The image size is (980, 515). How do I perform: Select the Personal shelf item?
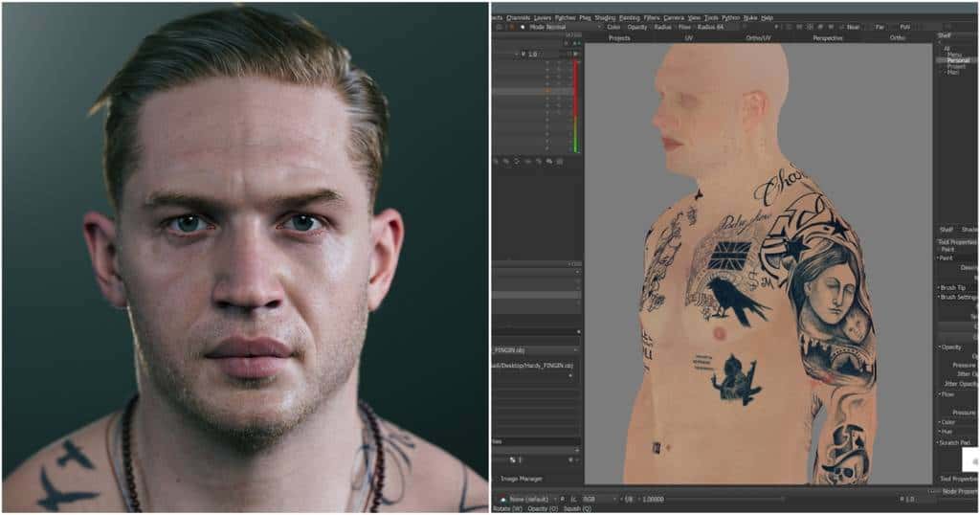pyautogui.click(x=957, y=60)
